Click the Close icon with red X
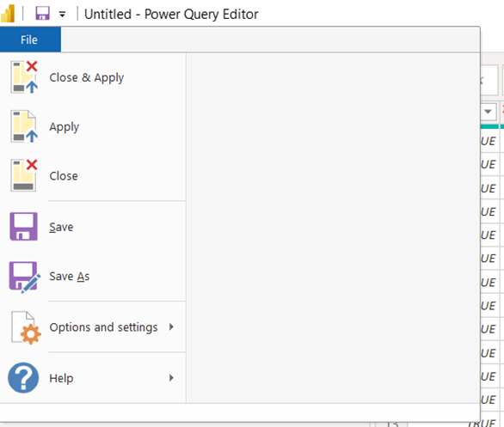 24,175
